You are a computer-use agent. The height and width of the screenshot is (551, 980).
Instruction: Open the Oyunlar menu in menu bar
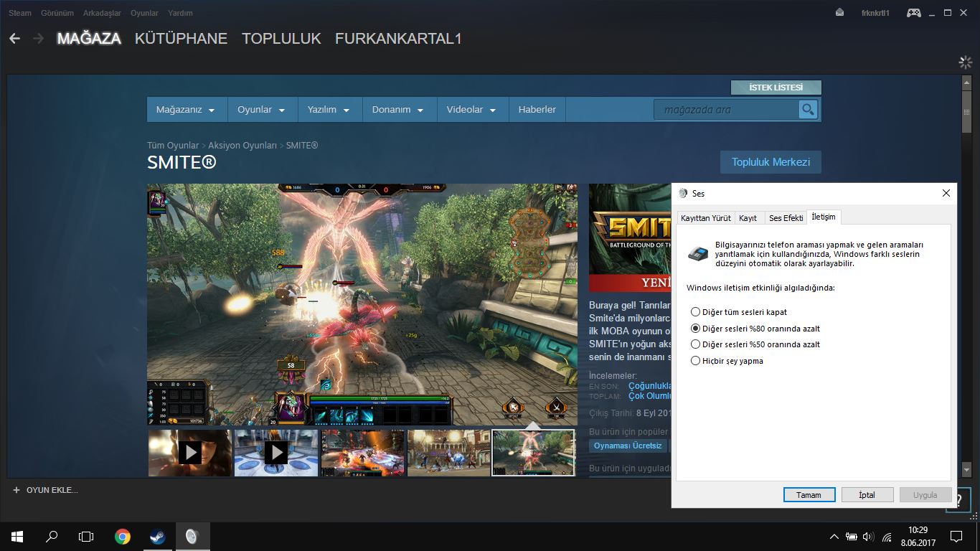click(144, 13)
